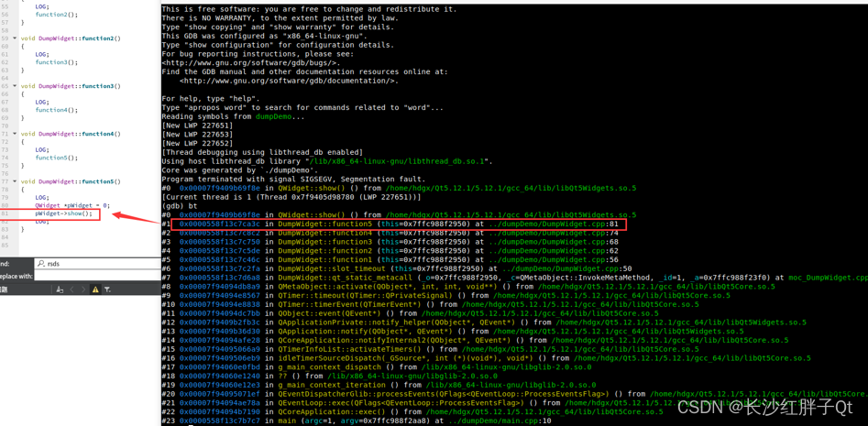The image size is (868, 426).
Task: Click the magnifier icon in the Find field
Action: pos(40,264)
